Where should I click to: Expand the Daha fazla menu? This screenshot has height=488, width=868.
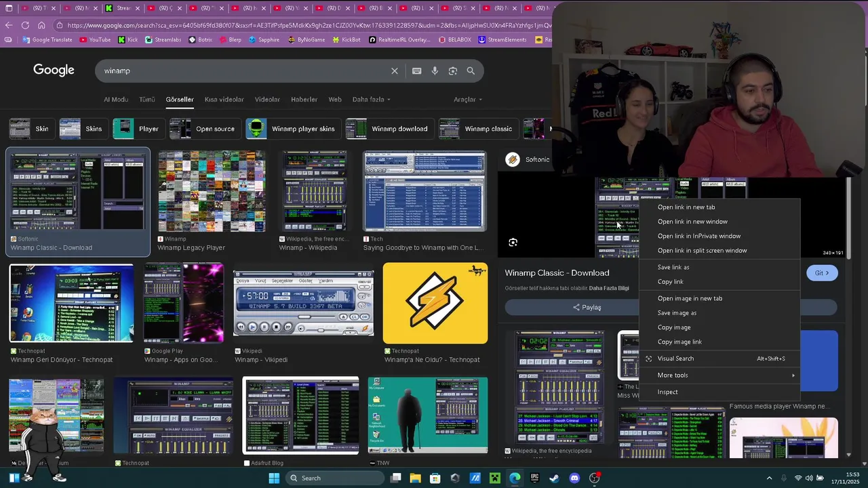click(x=371, y=100)
